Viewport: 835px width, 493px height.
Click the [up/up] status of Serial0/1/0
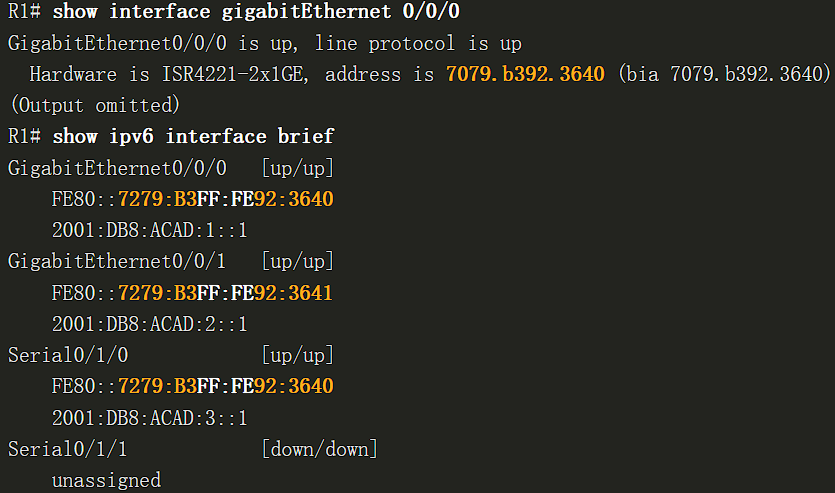tap(298, 355)
